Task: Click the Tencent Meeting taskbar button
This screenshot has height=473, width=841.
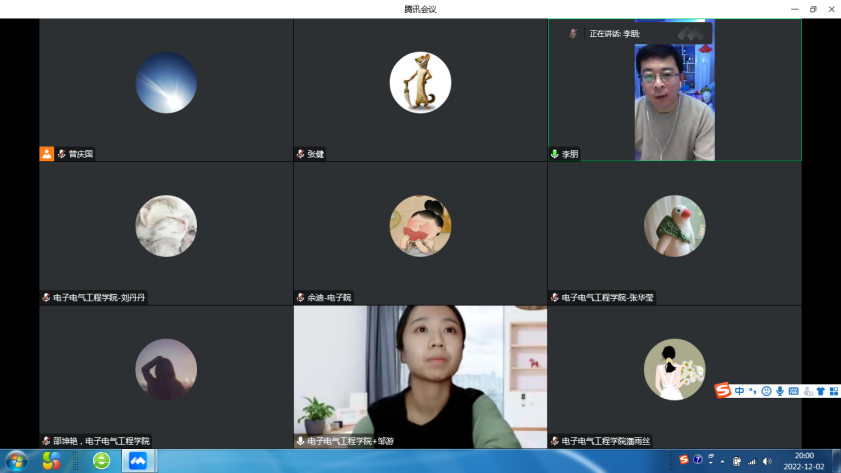Action: coord(138,460)
